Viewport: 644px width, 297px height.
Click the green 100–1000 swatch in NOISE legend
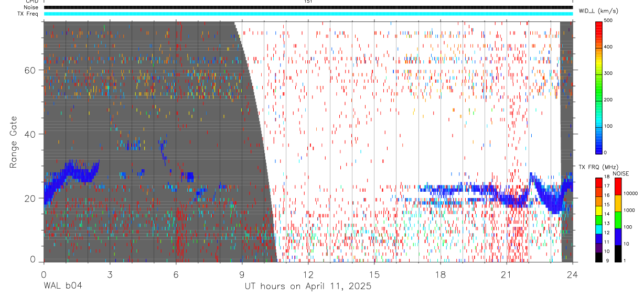[618, 219]
